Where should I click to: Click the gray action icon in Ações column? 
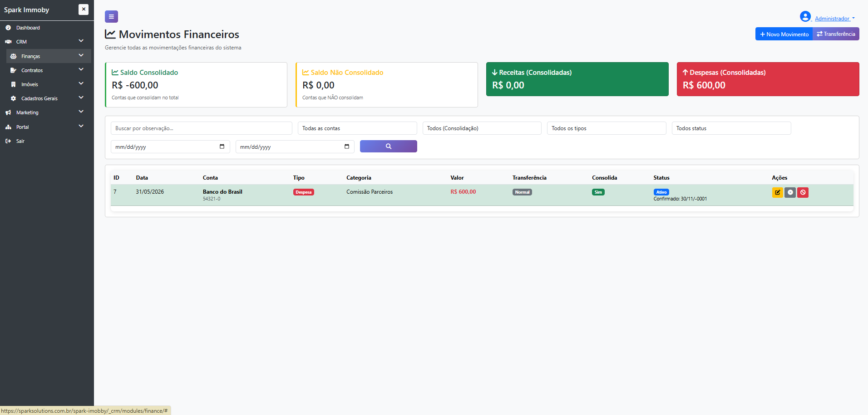[x=790, y=192]
